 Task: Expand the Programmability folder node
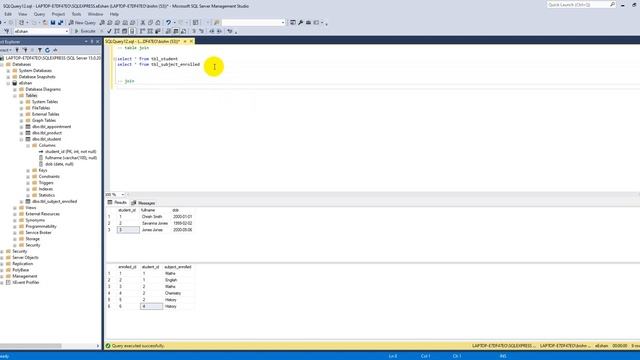pyautogui.click(x=15, y=227)
